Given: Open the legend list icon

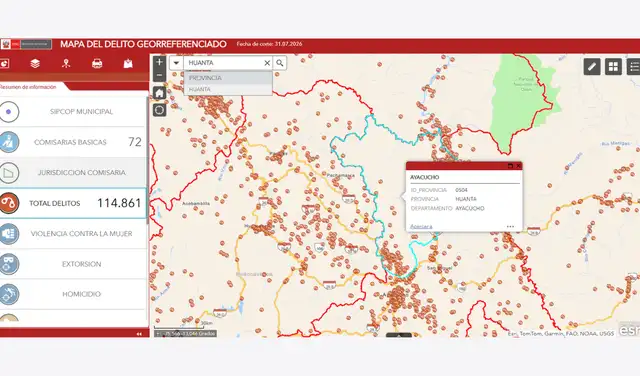Looking at the screenshot, I should [633, 67].
